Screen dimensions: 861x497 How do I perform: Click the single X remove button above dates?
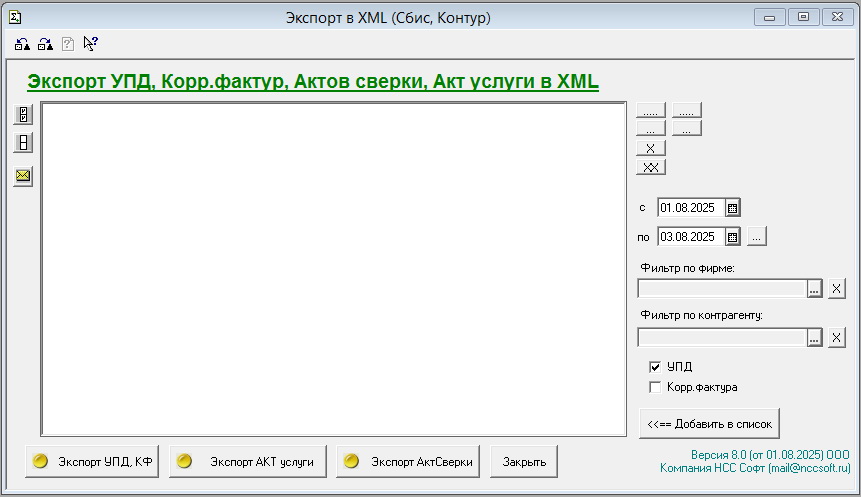tap(651, 148)
